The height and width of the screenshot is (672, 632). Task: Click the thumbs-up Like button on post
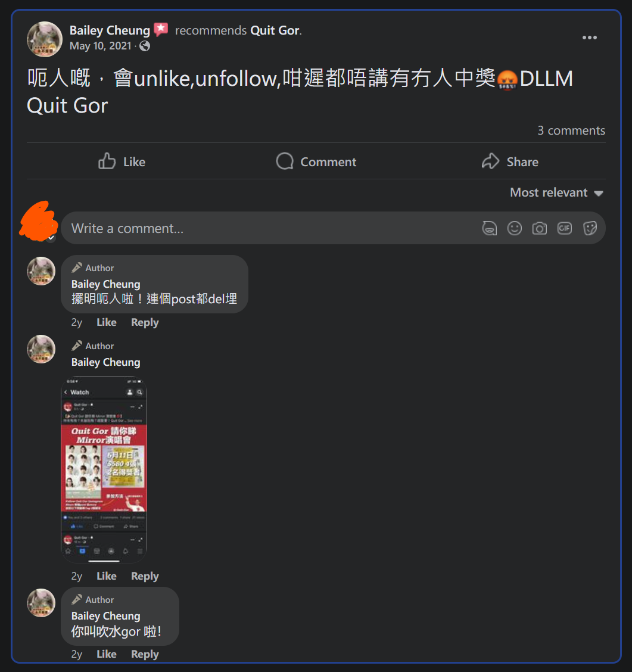[x=122, y=161]
